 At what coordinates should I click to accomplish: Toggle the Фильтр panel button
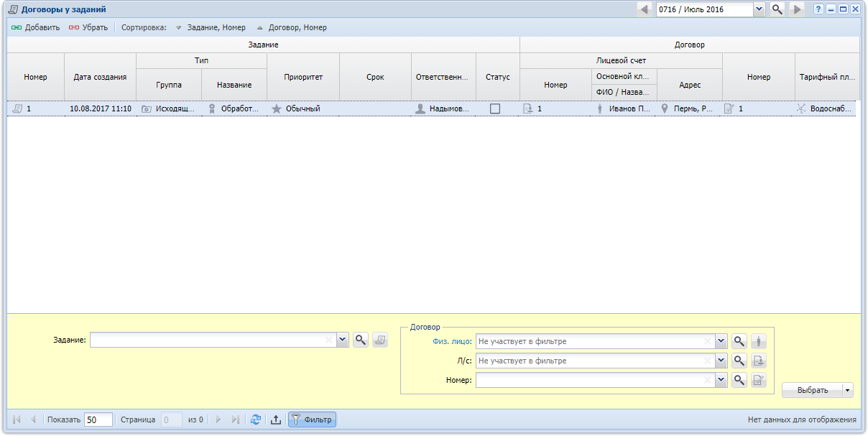click(x=312, y=419)
